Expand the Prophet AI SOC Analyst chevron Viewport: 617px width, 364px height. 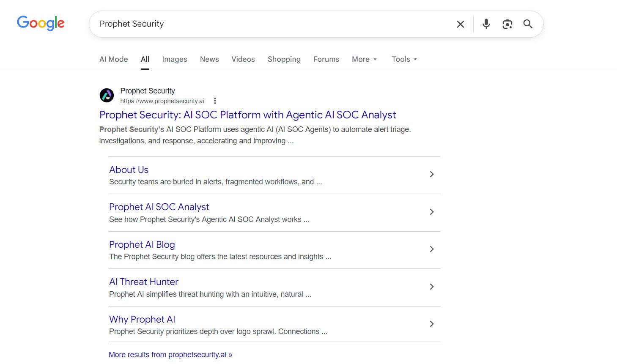point(431,212)
